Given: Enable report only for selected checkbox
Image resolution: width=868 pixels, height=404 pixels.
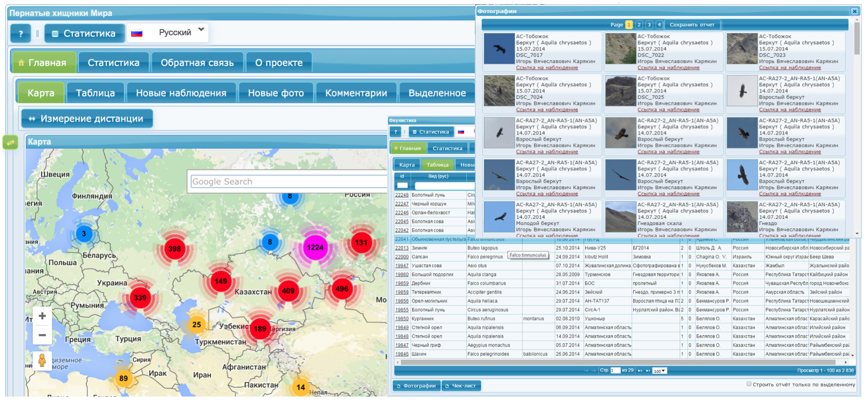Looking at the screenshot, I should [x=749, y=384].
